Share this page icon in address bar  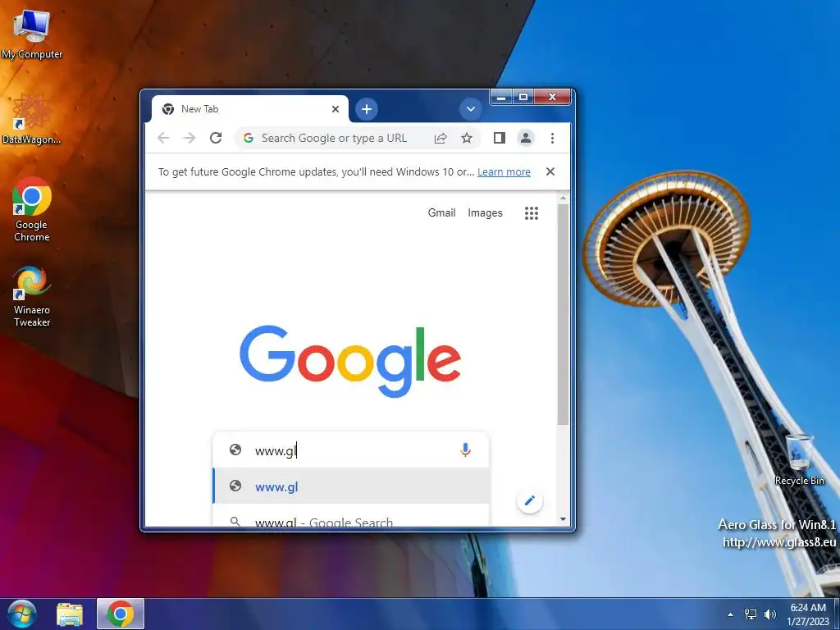(441, 138)
